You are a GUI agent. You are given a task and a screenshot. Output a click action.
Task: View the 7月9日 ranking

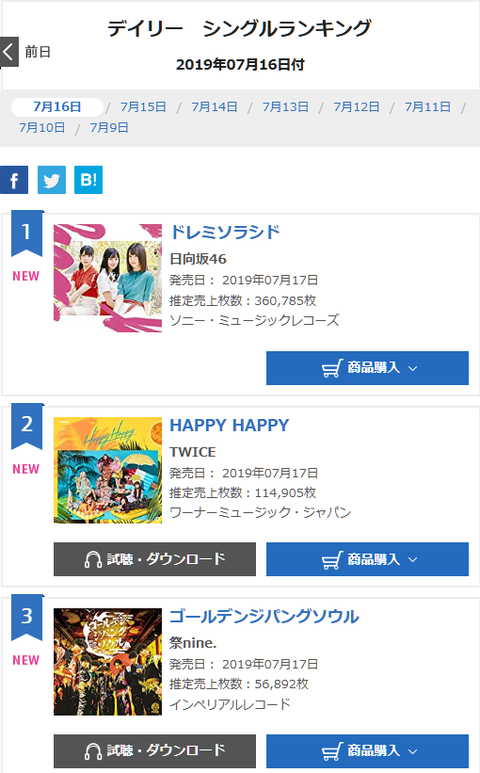pyautogui.click(x=109, y=128)
